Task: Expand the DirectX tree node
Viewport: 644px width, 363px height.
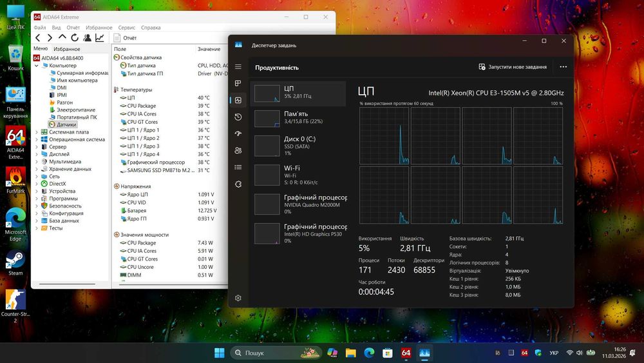Action: tap(37, 184)
